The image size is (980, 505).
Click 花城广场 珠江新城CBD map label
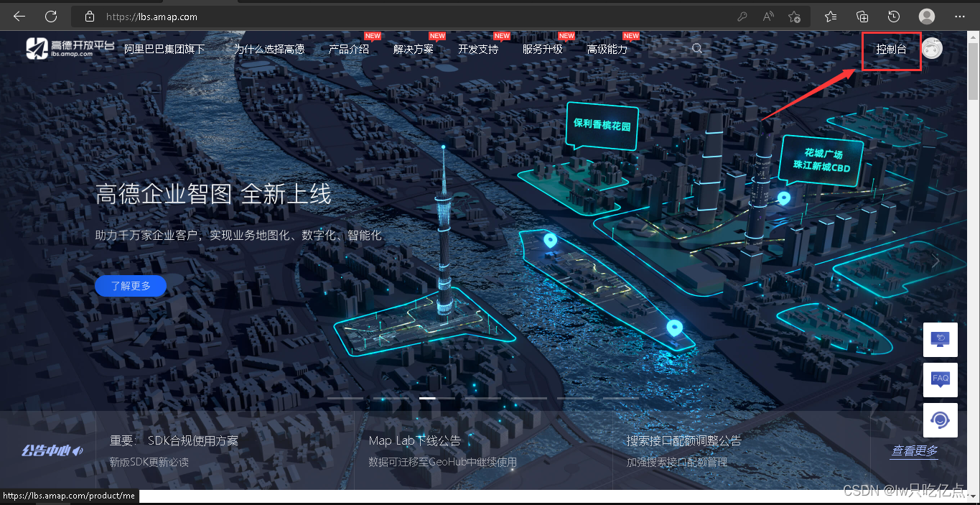click(x=821, y=160)
